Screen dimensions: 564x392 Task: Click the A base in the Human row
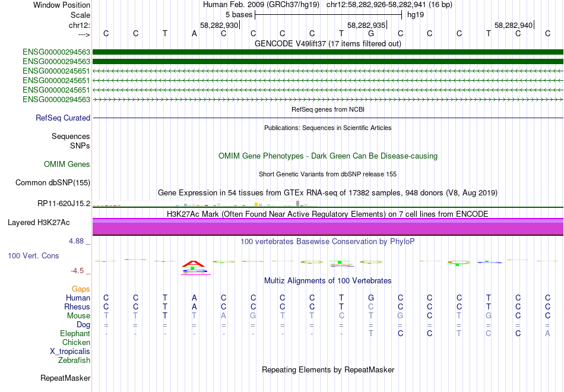(194, 298)
